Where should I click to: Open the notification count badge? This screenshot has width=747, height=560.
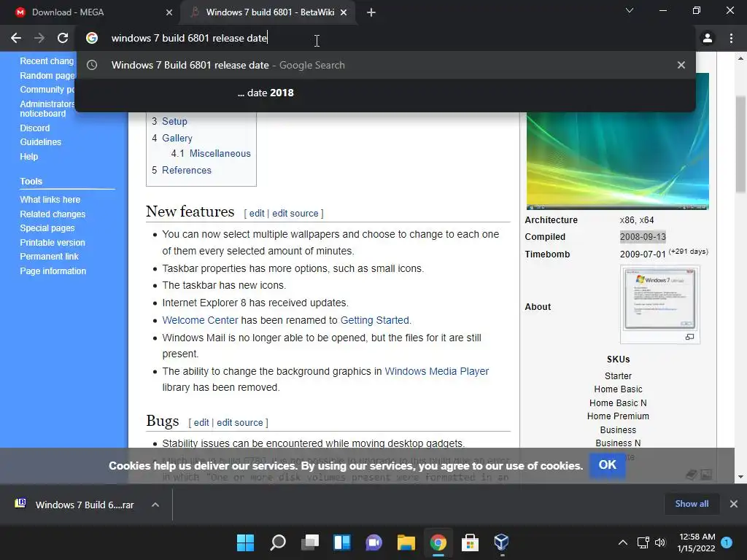(727, 542)
